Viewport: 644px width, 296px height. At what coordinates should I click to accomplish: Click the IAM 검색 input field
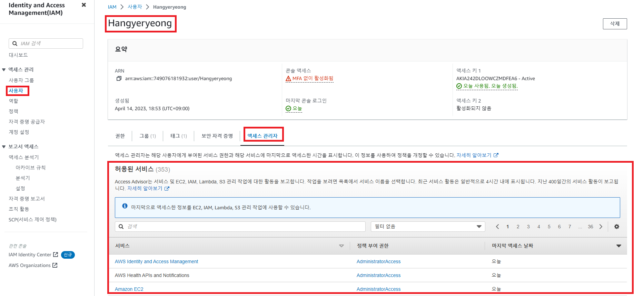tap(46, 44)
